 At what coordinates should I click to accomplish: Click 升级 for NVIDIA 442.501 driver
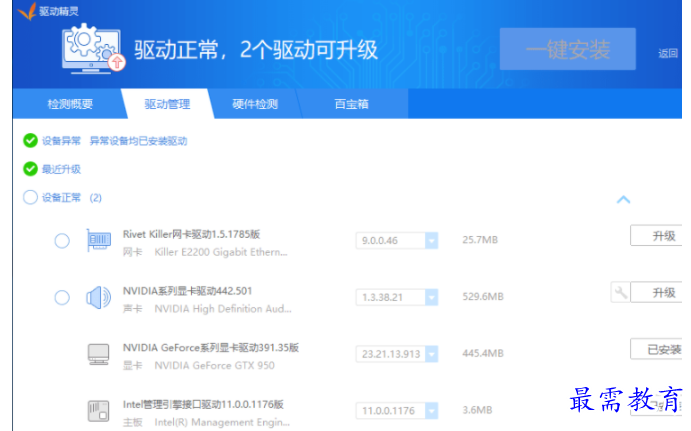(656, 292)
